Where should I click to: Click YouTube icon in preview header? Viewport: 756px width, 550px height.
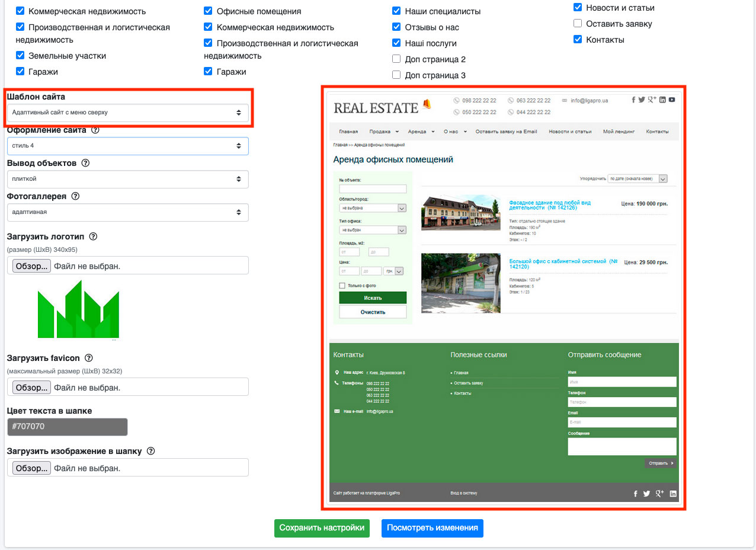point(672,100)
